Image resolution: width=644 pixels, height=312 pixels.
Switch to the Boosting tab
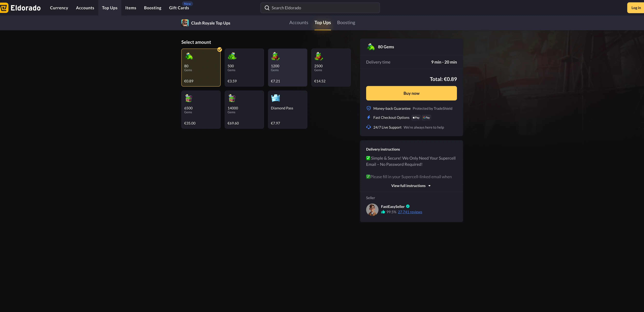click(x=346, y=22)
